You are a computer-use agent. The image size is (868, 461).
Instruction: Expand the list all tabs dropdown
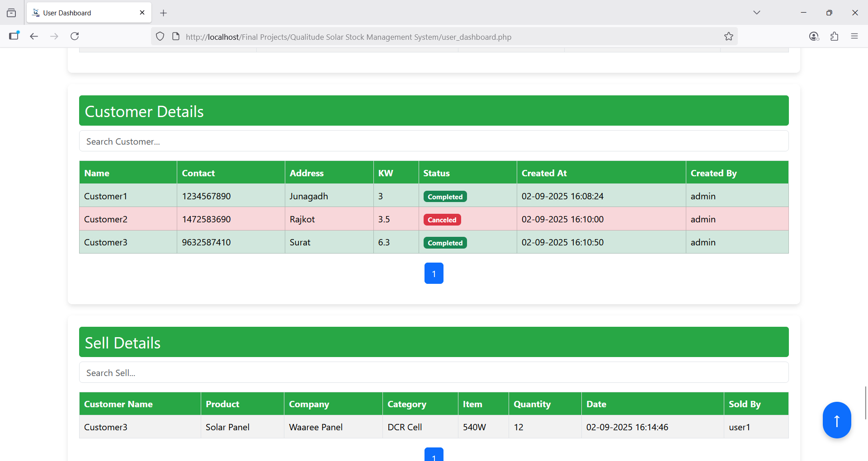click(756, 13)
